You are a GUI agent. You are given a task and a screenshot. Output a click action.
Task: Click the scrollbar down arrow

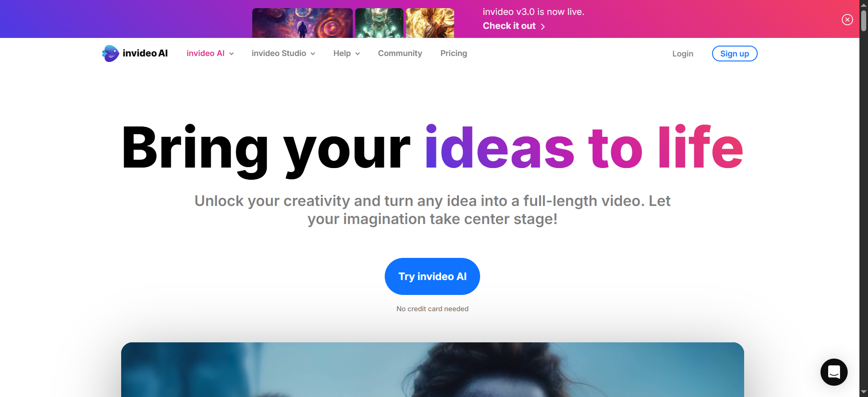pos(863,392)
